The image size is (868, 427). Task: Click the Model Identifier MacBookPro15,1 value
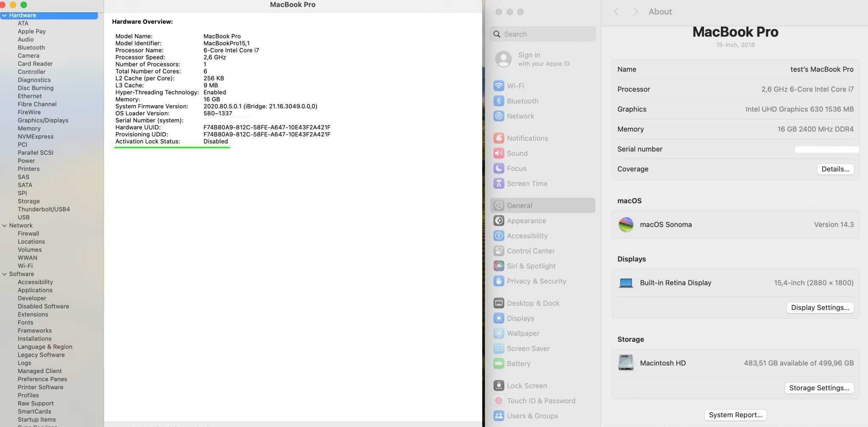coord(226,43)
